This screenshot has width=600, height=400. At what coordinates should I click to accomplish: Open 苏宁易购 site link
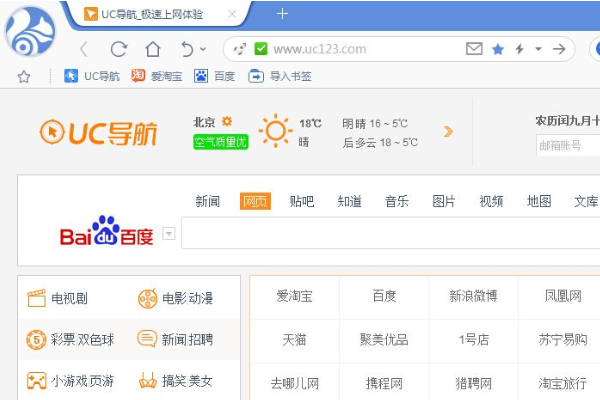point(563,340)
